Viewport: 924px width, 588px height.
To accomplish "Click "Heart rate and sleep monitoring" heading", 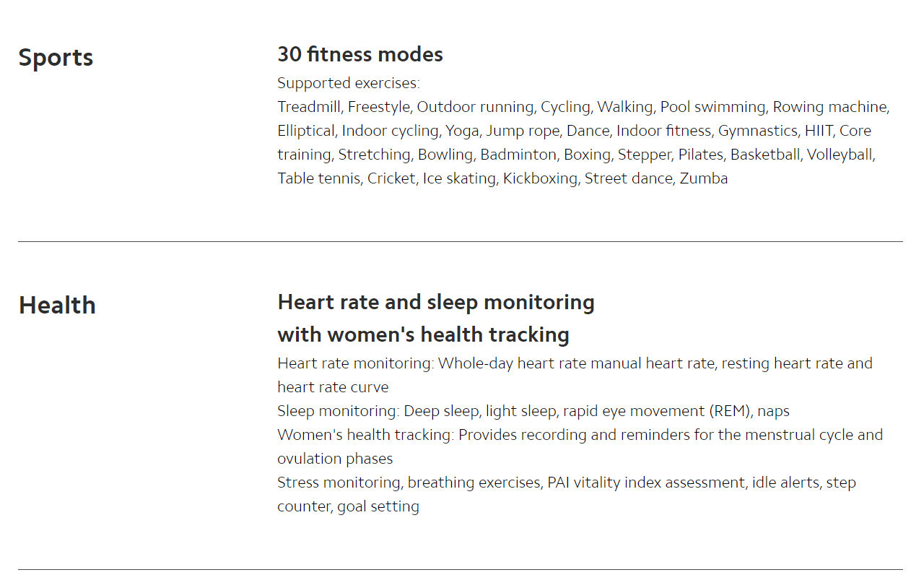I will (436, 302).
